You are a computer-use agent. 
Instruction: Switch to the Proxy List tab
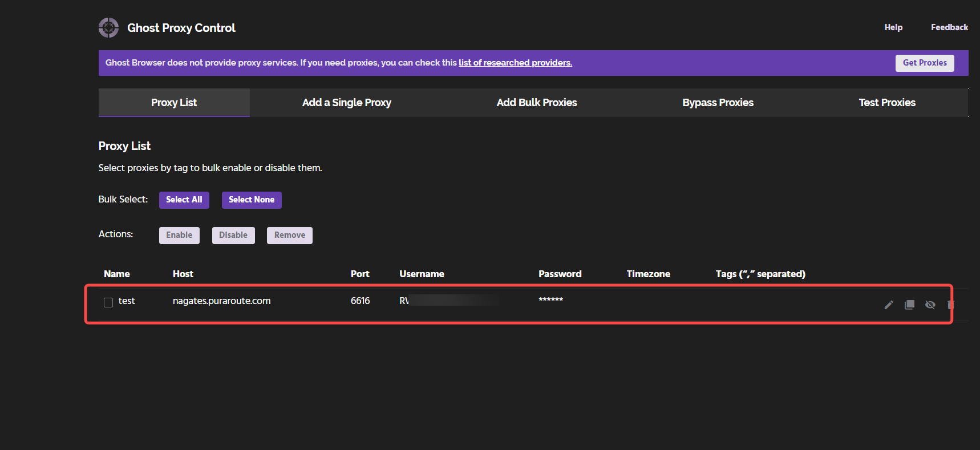[x=174, y=103]
